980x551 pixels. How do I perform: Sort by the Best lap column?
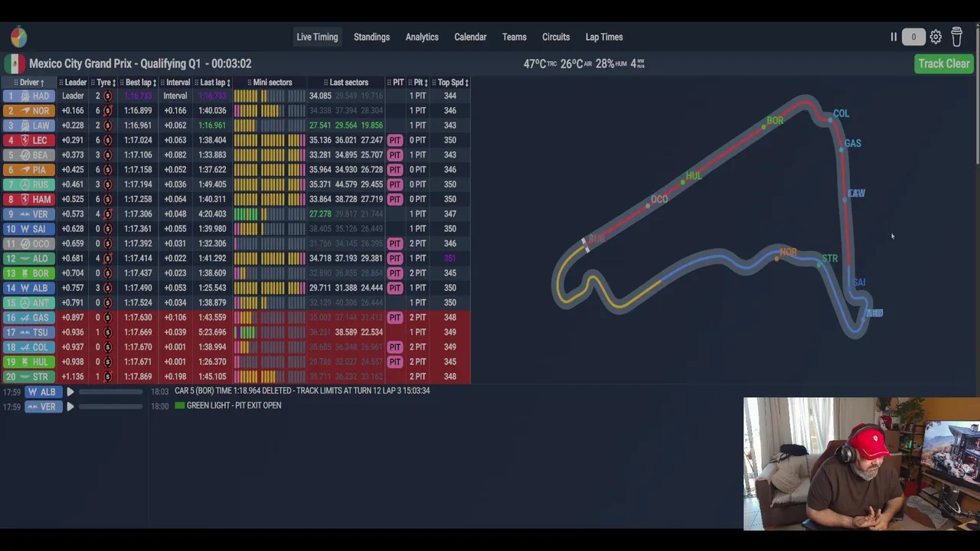tap(138, 82)
